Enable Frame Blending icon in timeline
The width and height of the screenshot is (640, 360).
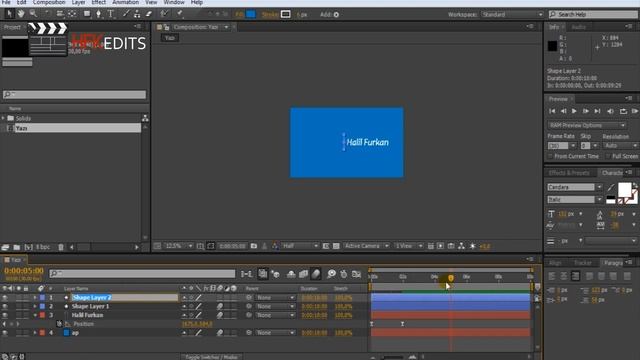303,274
